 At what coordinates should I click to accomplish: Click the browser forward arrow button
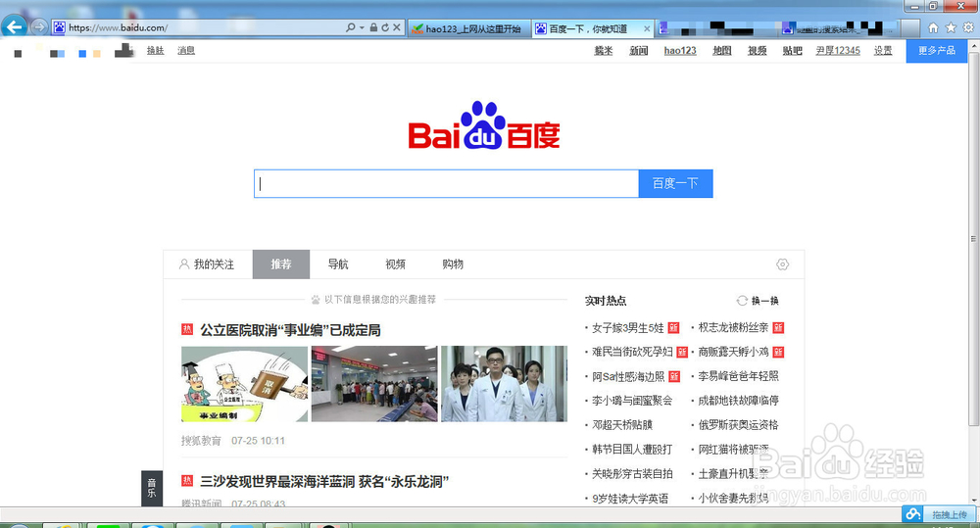click(39, 26)
